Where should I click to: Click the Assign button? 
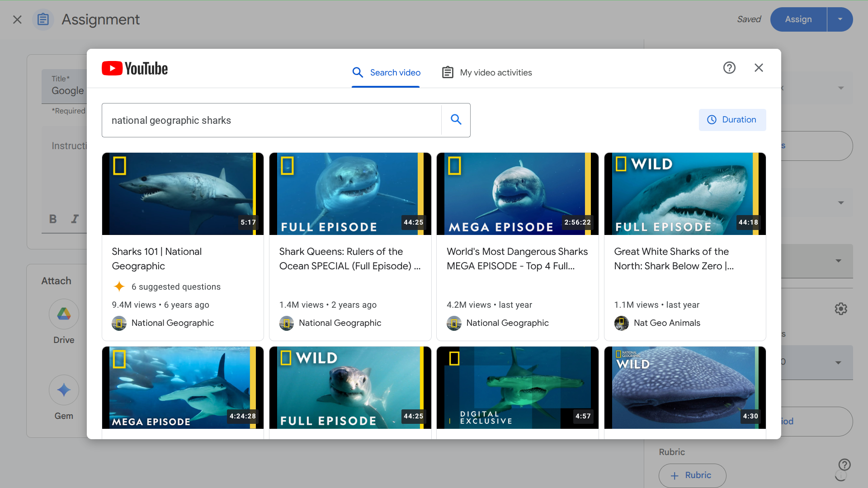(x=798, y=19)
